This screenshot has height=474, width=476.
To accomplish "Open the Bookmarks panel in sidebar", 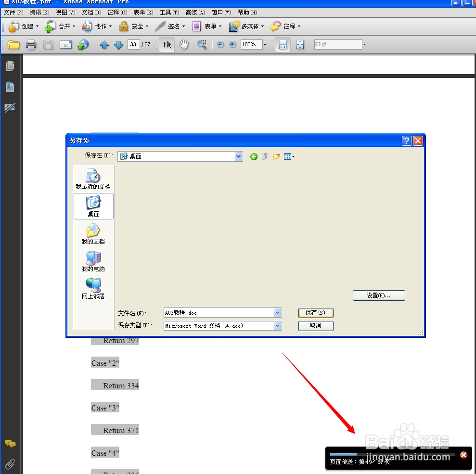I will (10, 87).
